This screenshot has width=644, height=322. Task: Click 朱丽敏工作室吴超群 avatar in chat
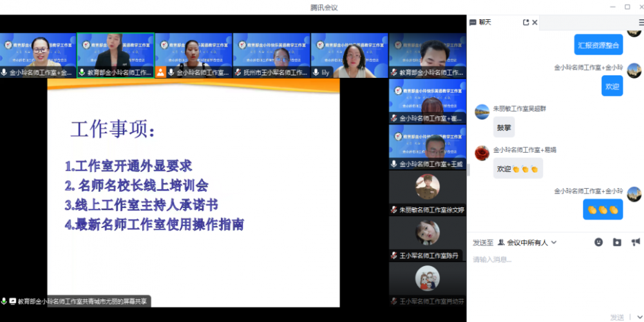[482, 112]
